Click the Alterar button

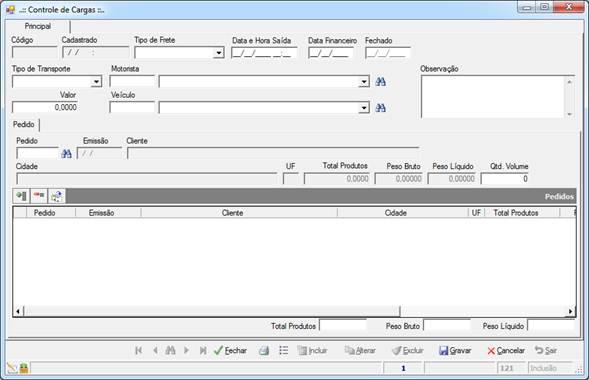coord(360,350)
